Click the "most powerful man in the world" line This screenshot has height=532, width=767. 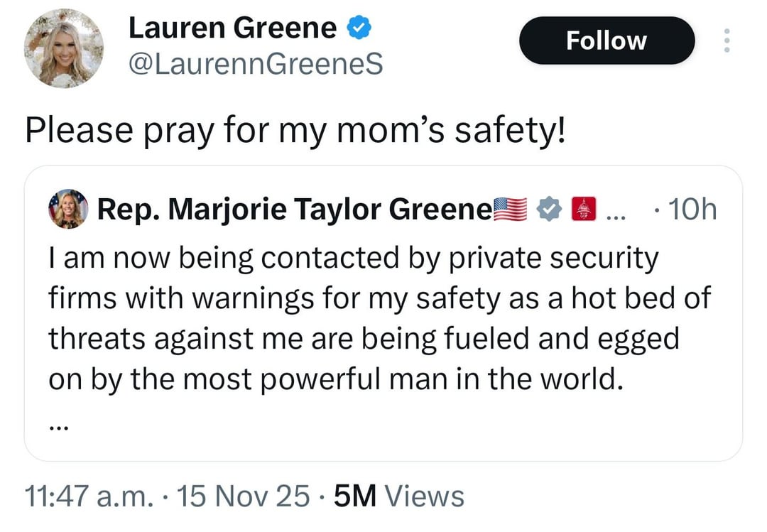(335, 379)
